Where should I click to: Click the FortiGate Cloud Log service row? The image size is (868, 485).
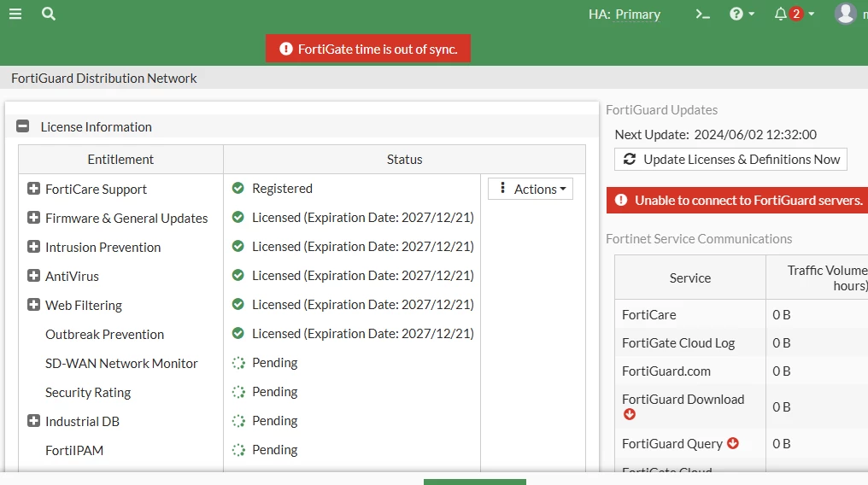tap(742, 343)
